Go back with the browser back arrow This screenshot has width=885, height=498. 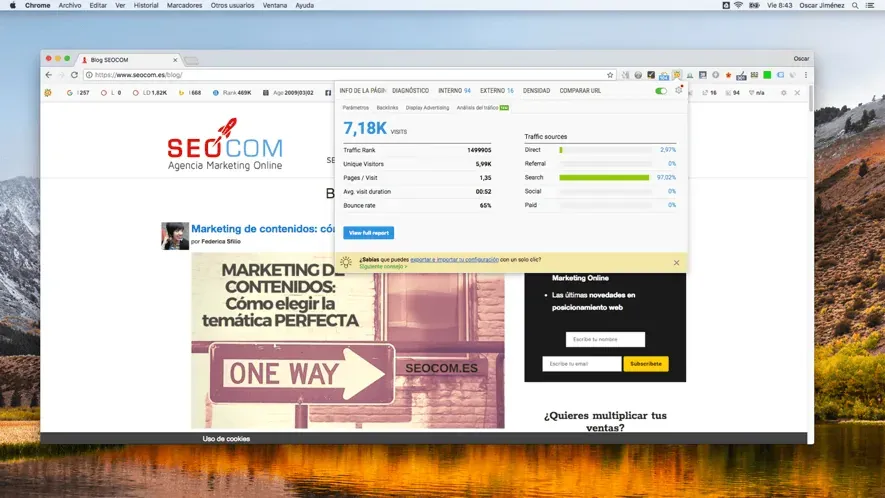[49, 75]
